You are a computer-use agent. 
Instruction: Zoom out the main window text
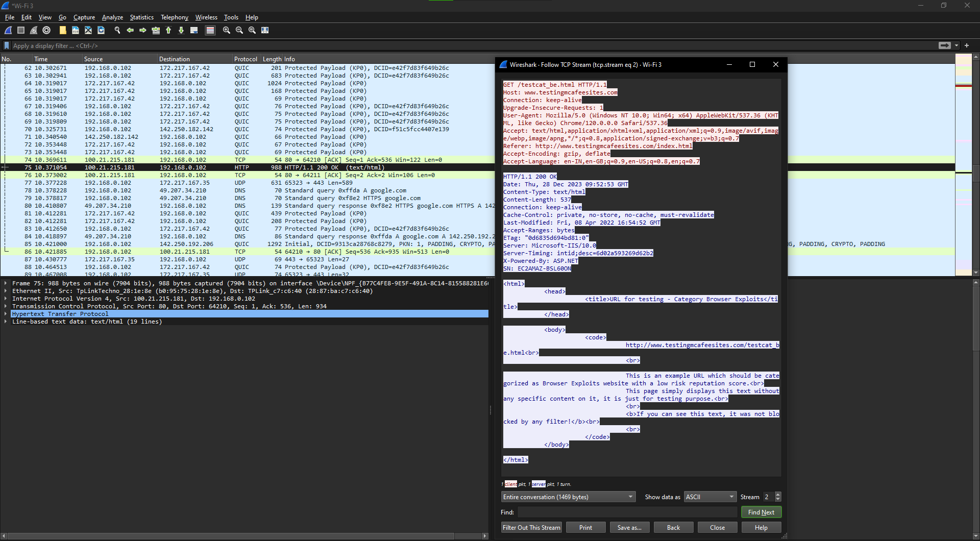(239, 30)
